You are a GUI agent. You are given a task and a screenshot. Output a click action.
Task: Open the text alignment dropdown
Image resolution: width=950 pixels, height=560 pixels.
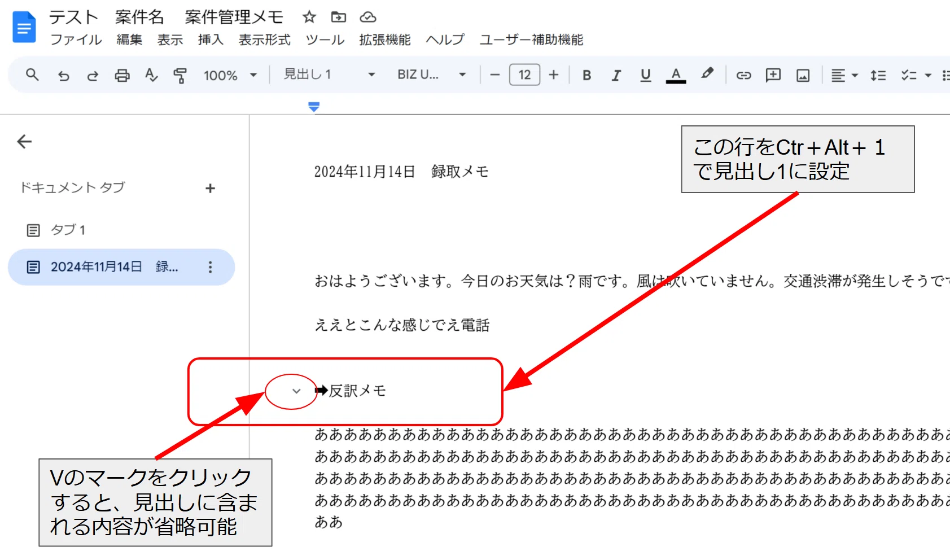(x=844, y=75)
